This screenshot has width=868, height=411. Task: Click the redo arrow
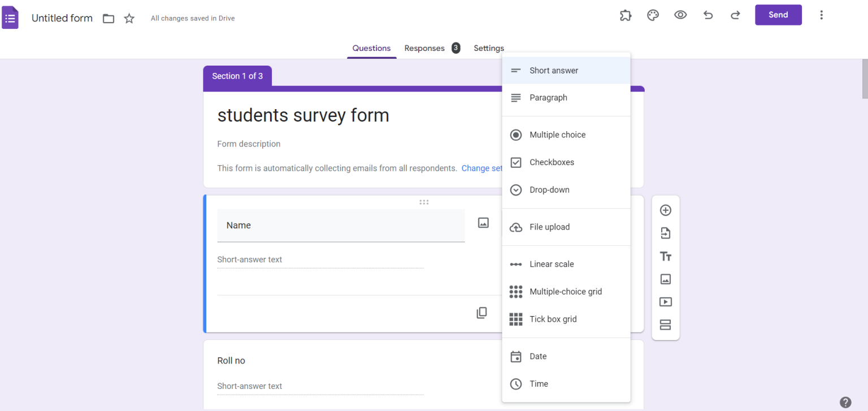tap(735, 15)
